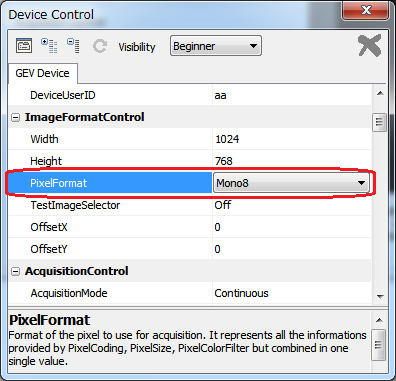Select the Width property row

(190, 139)
